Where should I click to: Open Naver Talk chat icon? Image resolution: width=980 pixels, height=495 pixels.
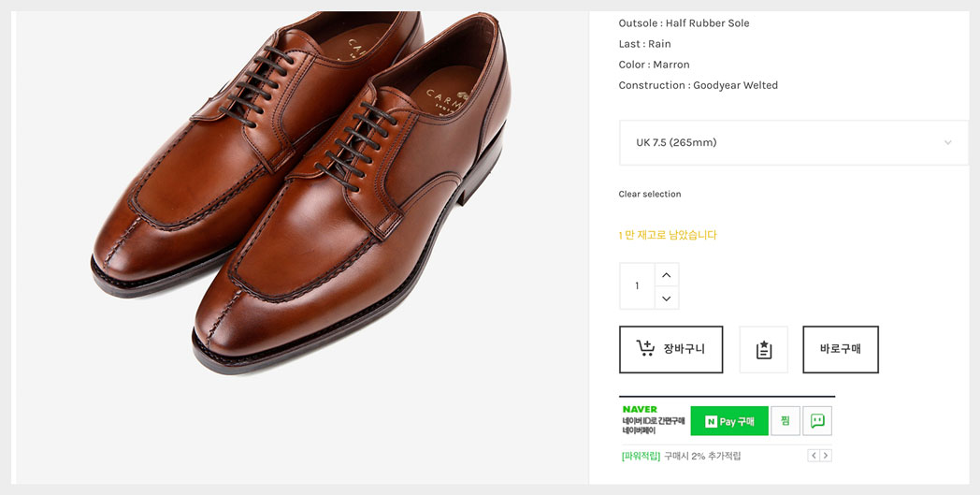click(817, 421)
